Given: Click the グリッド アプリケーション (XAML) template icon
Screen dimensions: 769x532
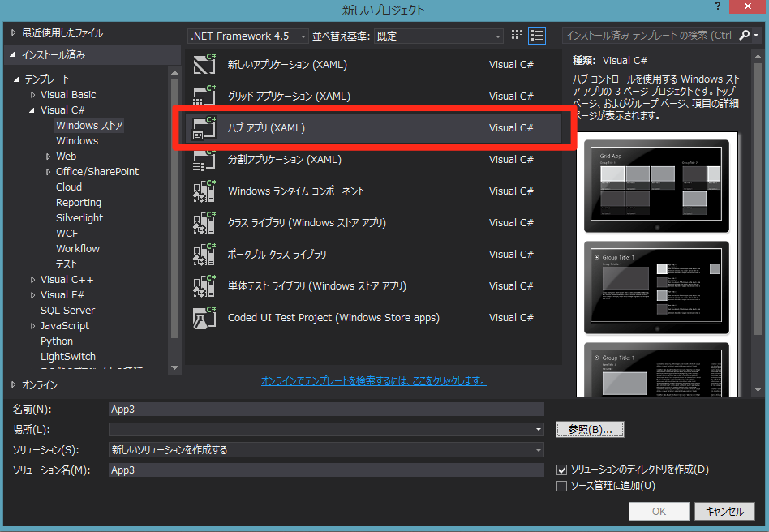Looking at the screenshot, I should pyautogui.click(x=204, y=97).
